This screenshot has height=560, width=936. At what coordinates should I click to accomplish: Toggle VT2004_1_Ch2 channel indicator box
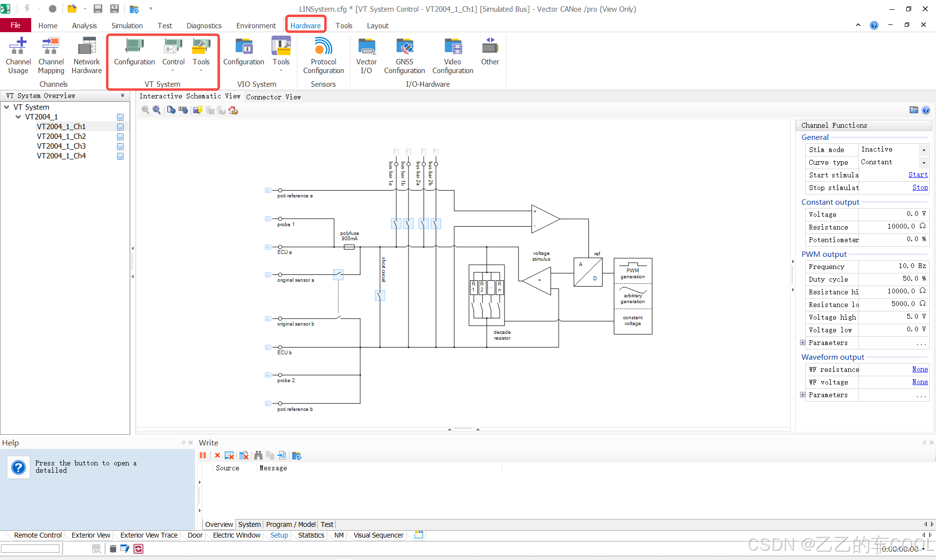tap(120, 136)
